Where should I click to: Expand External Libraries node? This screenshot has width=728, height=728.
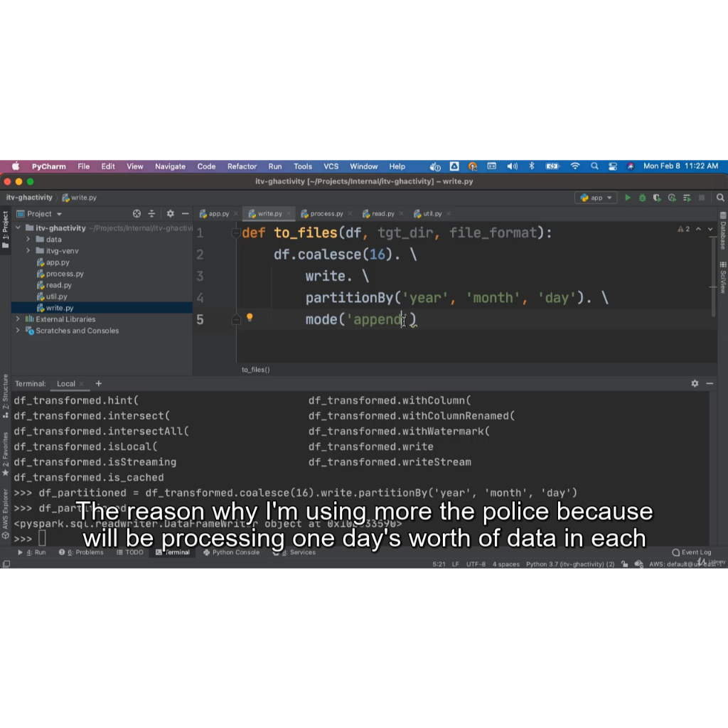[18, 319]
